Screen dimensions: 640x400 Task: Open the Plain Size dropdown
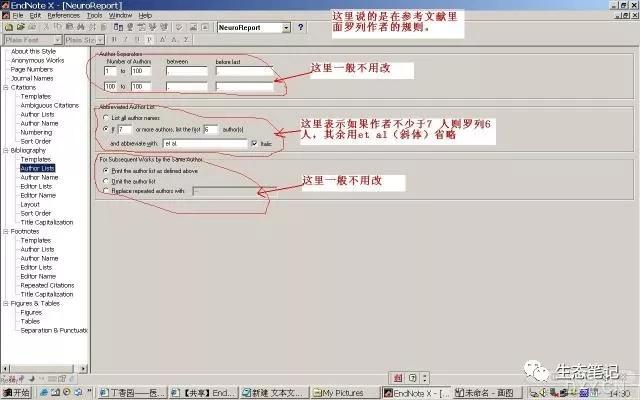tap(100, 40)
